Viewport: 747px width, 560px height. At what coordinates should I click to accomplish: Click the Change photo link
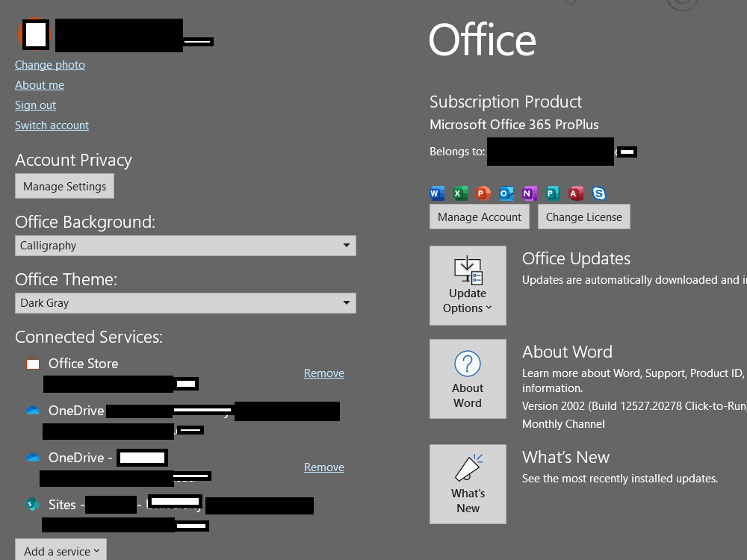pos(50,65)
